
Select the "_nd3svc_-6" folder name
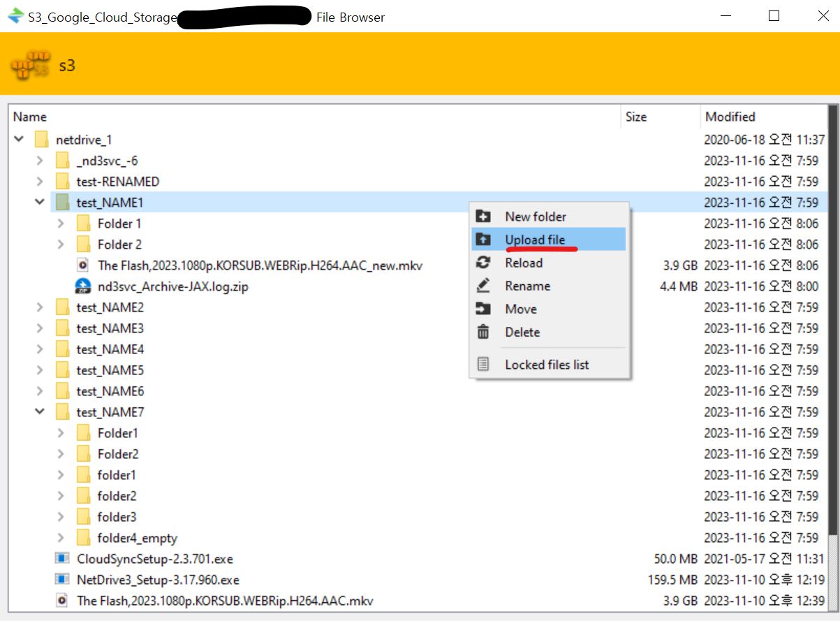(x=108, y=161)
